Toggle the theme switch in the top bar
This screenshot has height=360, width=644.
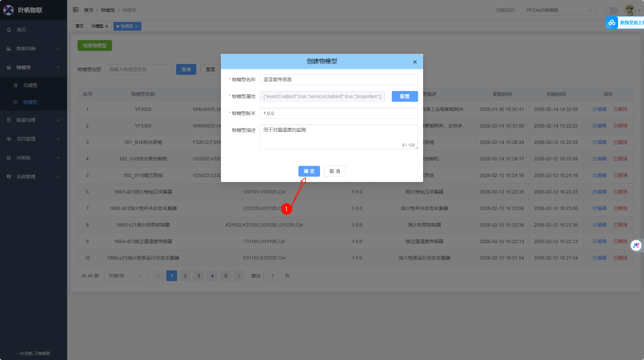[611, 10]
